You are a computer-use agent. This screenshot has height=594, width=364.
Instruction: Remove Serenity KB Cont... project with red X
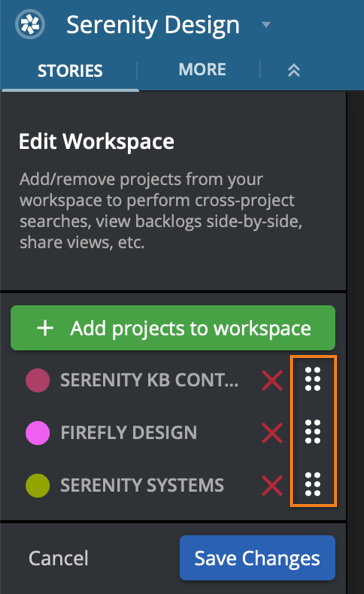click(x=272, y=380)
